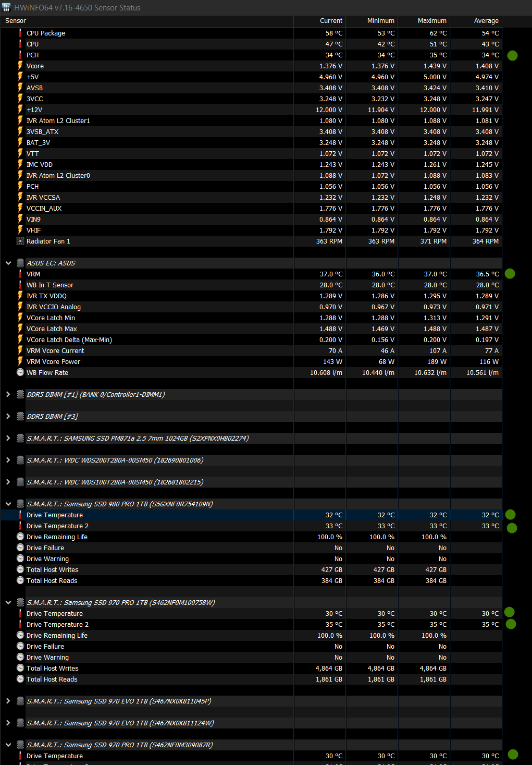Screen dimensions: 532x765
Task: Select the VCore Latch Delta (Max-Min) row
Action: pos(251,339)
